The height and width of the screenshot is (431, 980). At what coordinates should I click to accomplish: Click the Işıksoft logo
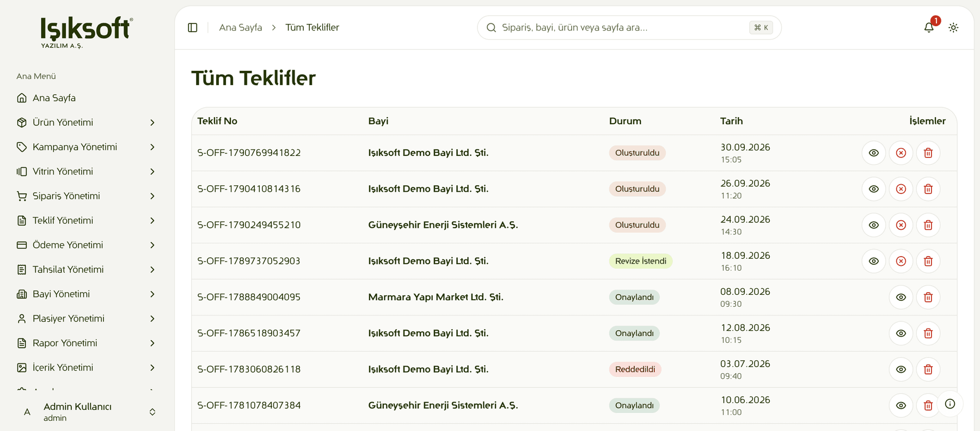point(87,32)
